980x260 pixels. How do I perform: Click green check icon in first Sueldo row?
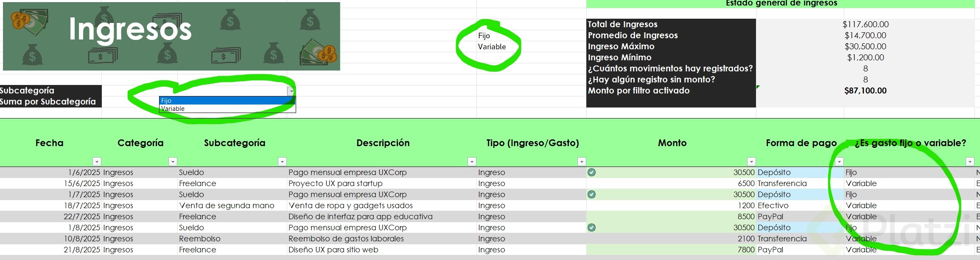591,172
